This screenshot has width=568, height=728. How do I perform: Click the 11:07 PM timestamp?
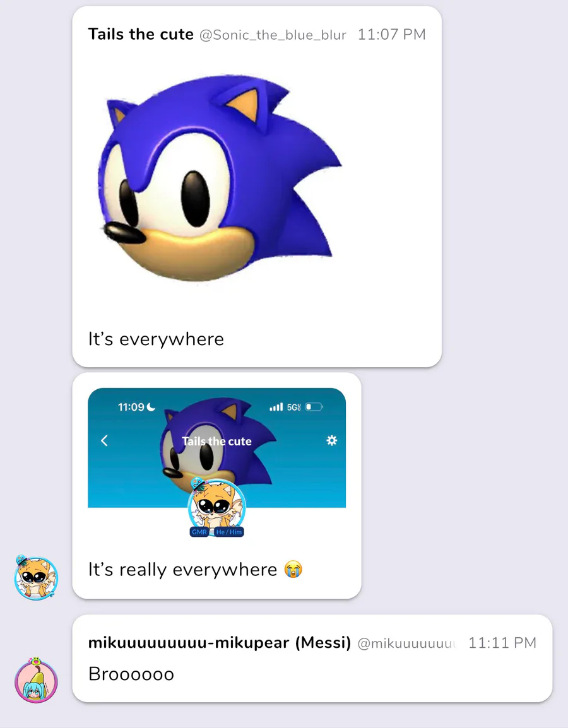pos(391,34)
